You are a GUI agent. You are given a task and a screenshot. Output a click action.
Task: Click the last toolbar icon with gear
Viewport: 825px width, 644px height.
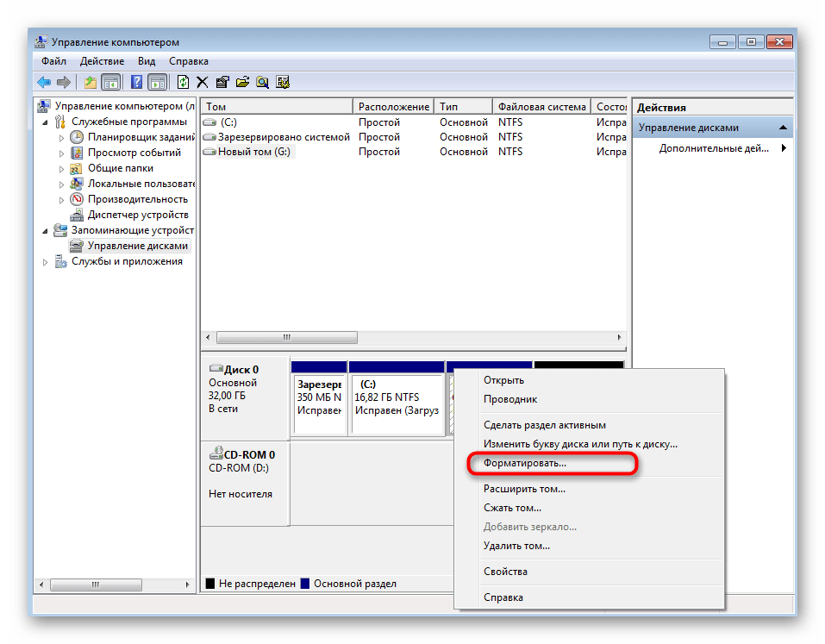click(x=283, y=82)
